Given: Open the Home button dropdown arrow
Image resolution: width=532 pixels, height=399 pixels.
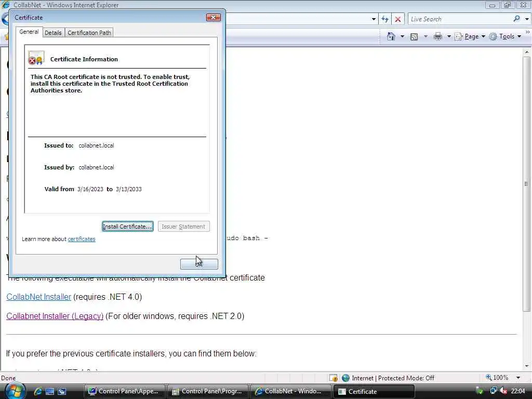Looking at the screenshot, I should coord(403,36).
